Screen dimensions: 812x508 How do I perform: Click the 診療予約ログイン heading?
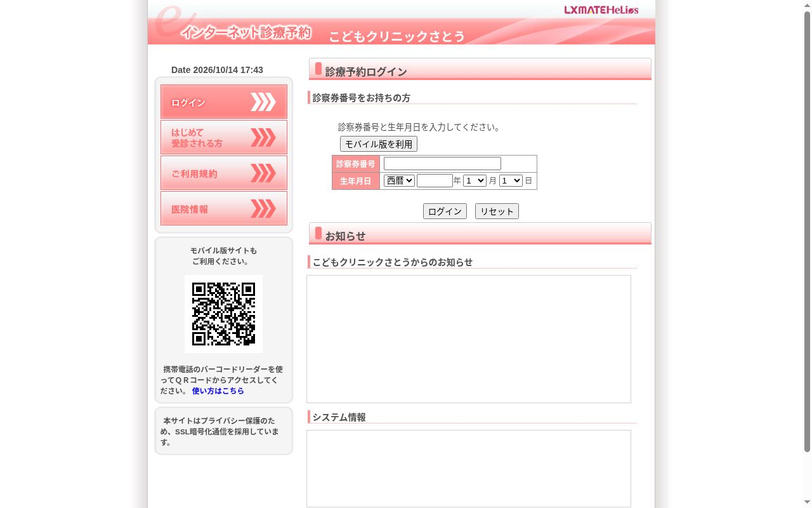coord(366,72)
